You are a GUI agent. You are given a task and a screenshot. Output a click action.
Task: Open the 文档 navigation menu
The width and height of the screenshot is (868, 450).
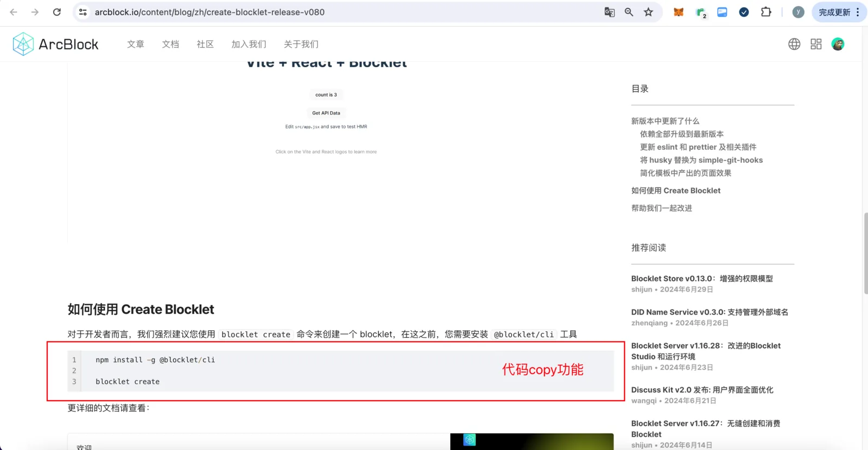click(170, 44)
